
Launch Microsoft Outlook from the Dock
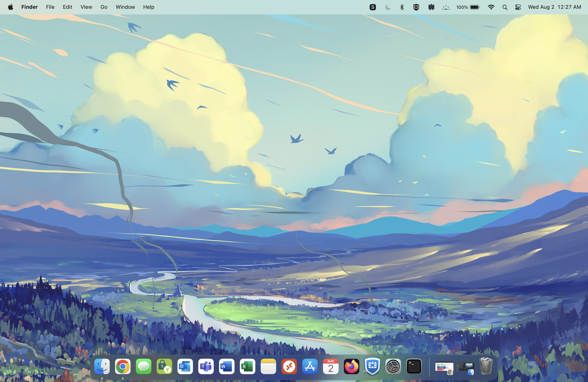tap(185, 366)
